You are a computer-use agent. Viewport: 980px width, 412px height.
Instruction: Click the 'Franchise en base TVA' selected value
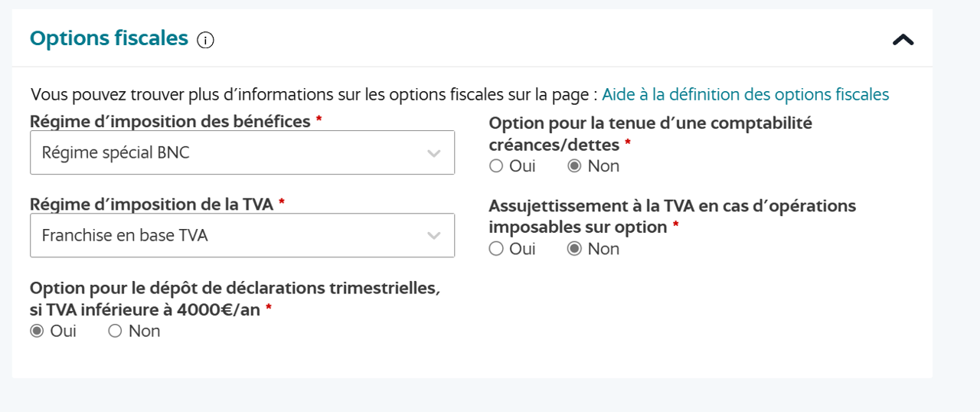125,235
